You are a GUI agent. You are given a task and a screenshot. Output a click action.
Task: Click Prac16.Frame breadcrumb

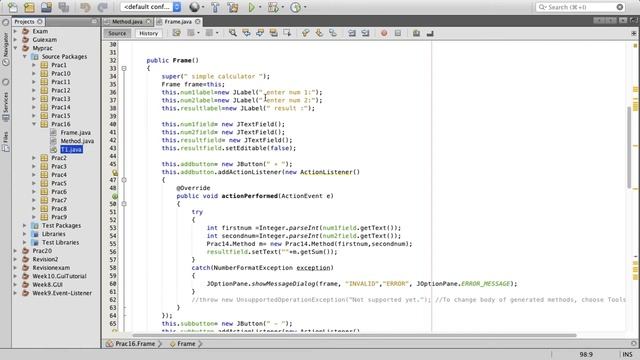click(x=135, y=344)
